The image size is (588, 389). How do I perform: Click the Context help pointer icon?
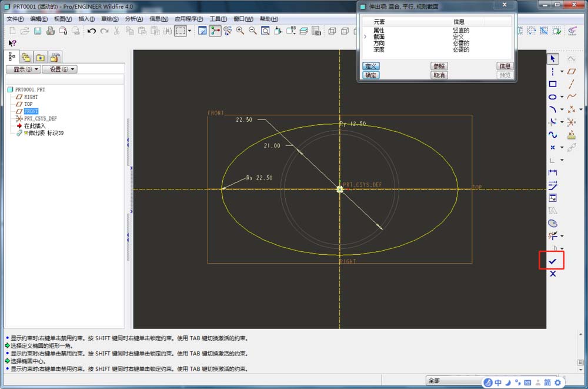coord(12,43)
